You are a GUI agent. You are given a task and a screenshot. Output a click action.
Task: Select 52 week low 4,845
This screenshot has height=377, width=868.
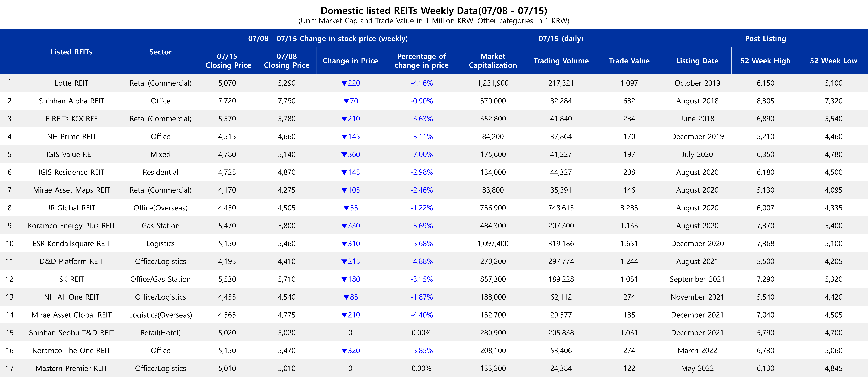(834, 369)
